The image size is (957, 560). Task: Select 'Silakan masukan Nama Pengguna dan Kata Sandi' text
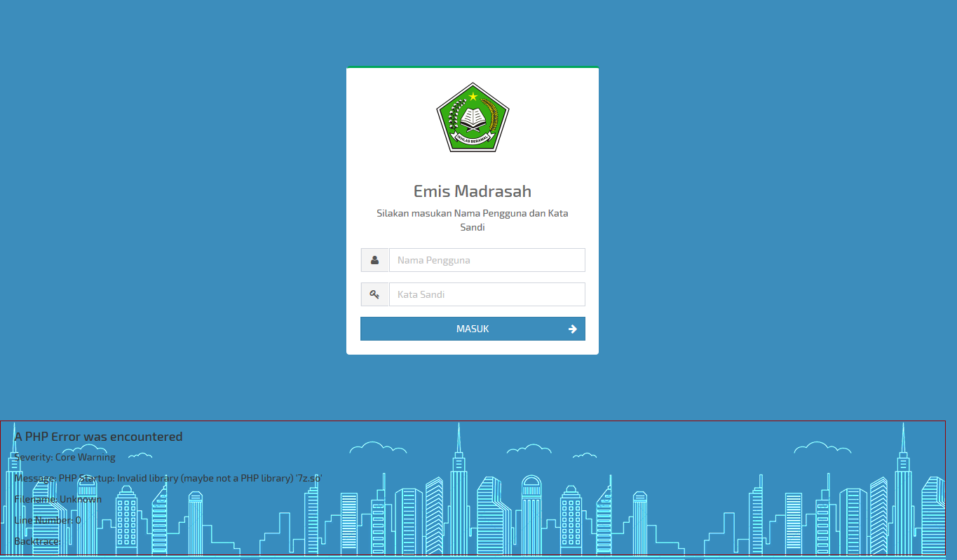click(473, 220)
